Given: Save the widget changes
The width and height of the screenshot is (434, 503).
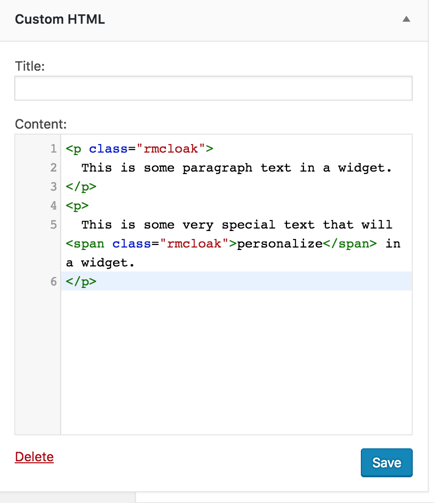Looking at the screenshot, I should coord(387,462).
